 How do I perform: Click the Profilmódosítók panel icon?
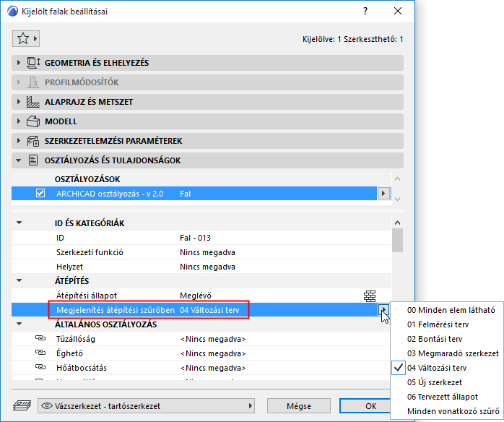click(x=33, y=82)
